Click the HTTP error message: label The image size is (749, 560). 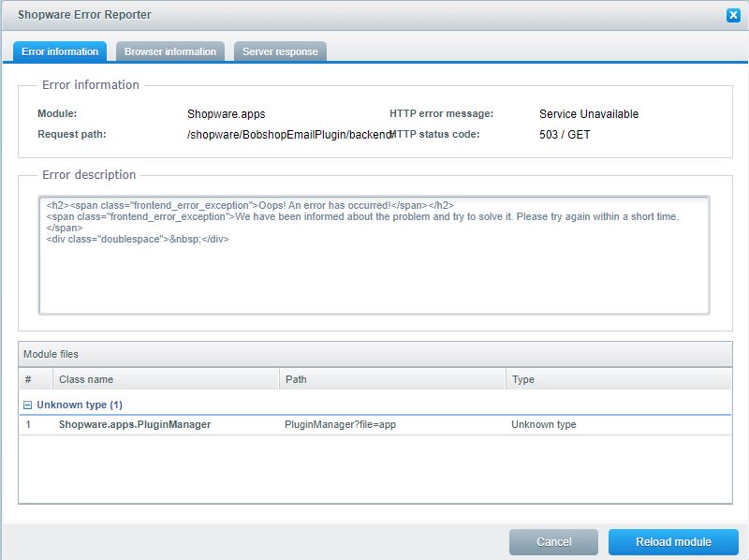441,113
